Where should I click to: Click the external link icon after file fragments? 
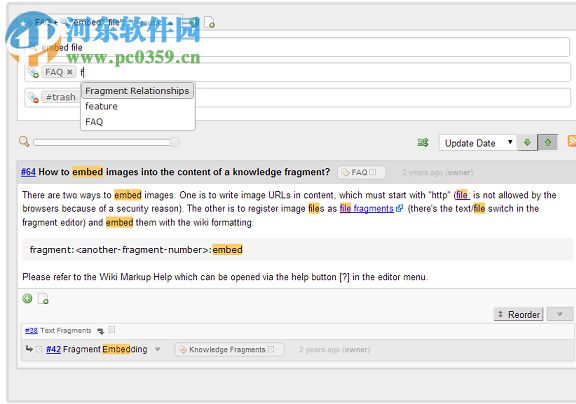click(x=399, y=209)
